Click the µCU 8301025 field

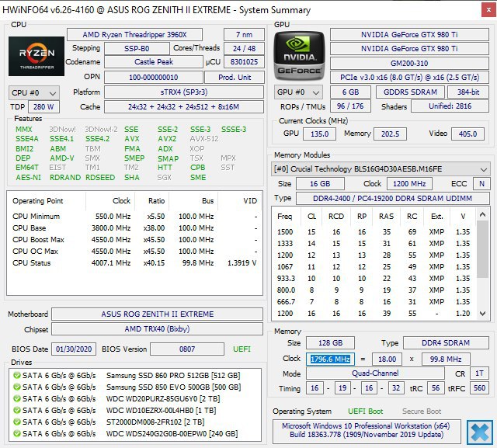[244, 62]
